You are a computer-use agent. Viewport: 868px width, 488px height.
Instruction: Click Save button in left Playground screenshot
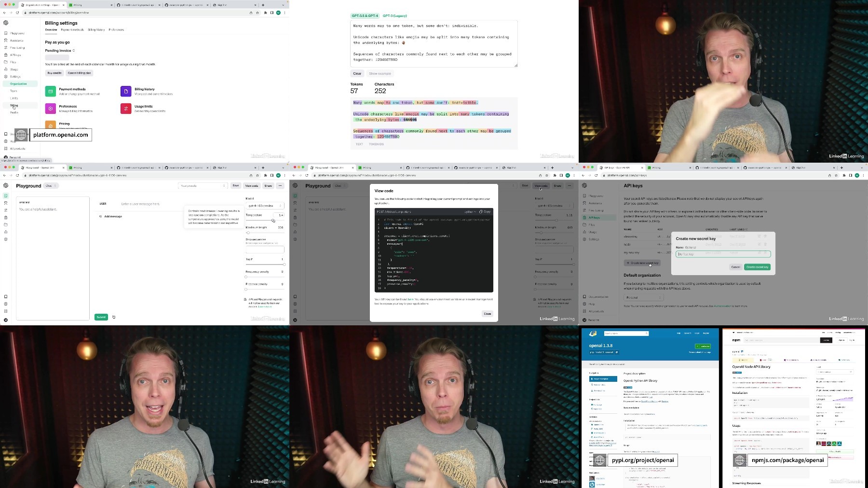(236, 185)
